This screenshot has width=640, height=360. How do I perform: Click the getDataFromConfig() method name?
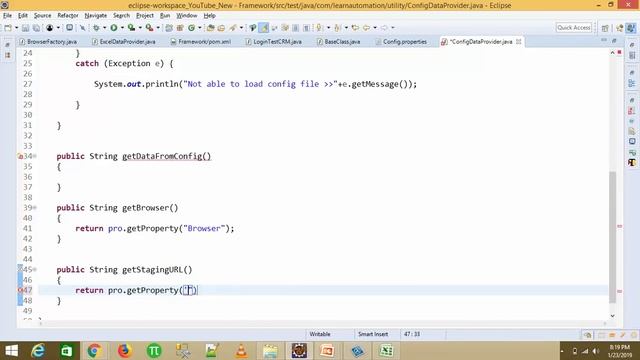[167, 156]
